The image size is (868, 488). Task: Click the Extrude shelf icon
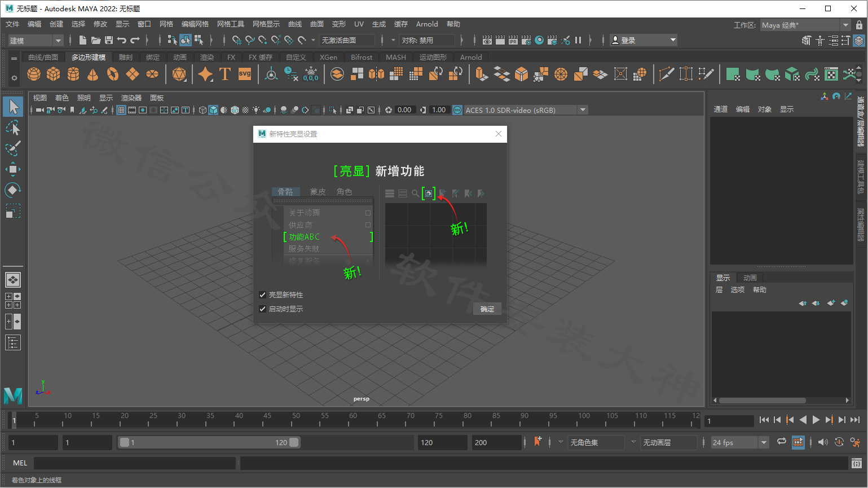coord(481,74)
